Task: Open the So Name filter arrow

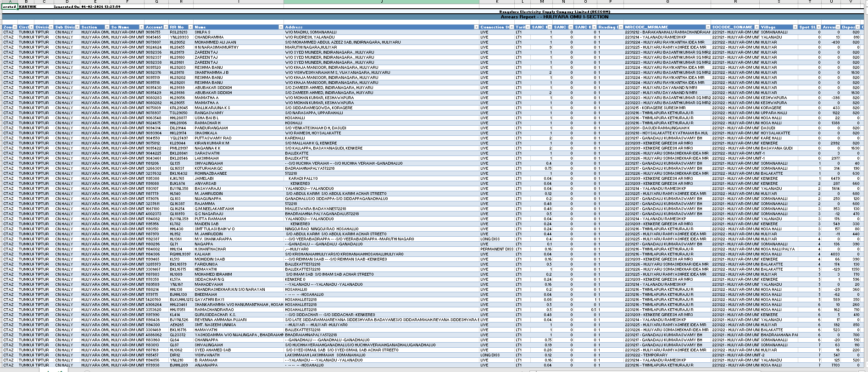Action: (x=141, y=27)
